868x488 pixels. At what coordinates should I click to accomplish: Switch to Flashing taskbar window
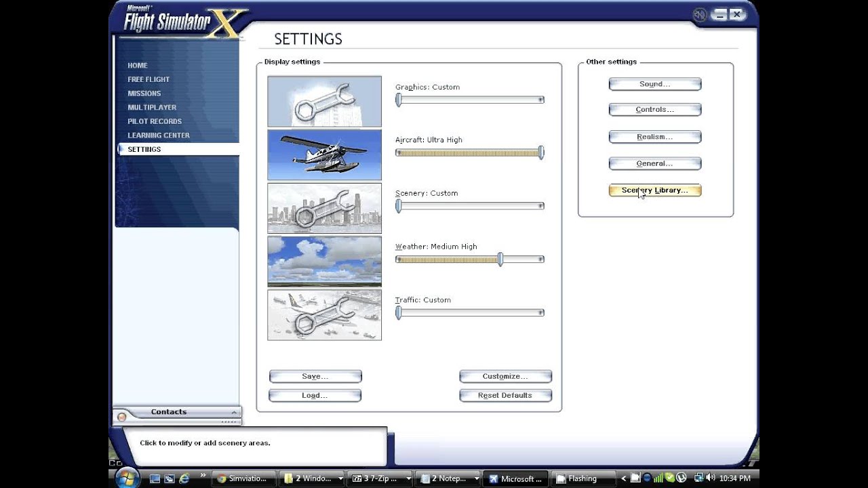[x=583, y=479]
